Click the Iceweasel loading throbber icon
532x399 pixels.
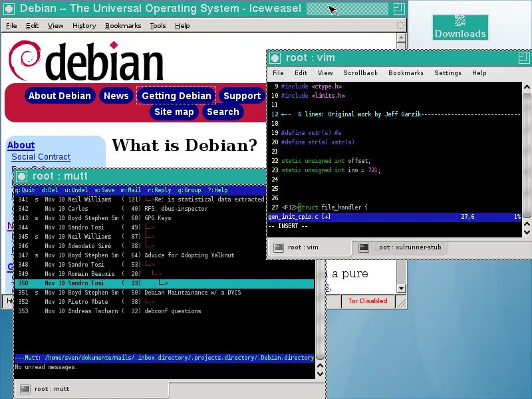400,25
